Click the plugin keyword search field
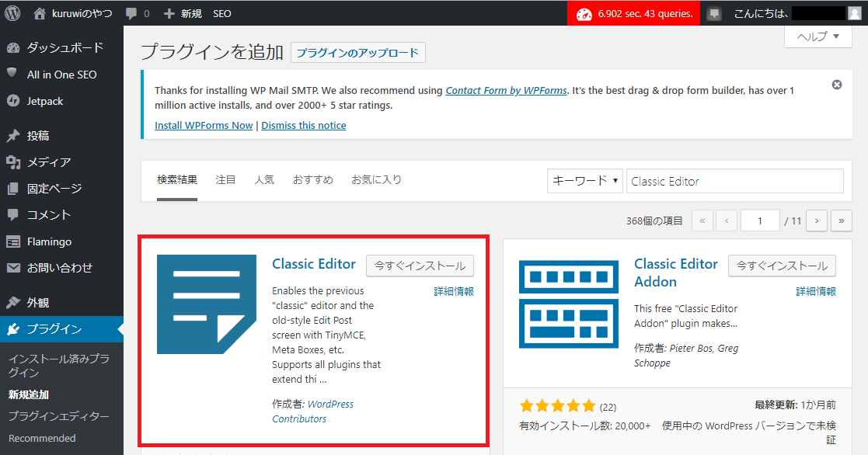This screenshot has width=868, height=455. (735, 181)
